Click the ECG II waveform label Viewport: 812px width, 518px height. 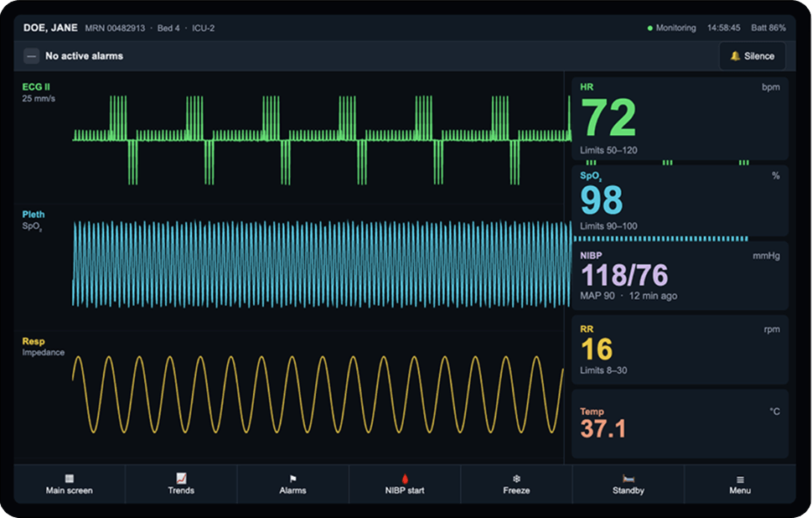coord(36,87)
